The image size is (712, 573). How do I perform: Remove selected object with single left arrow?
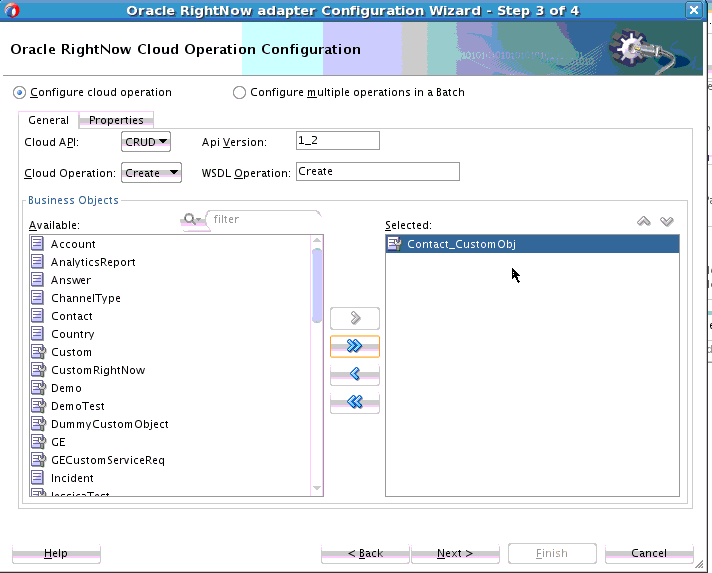click(x=355, y=374)
